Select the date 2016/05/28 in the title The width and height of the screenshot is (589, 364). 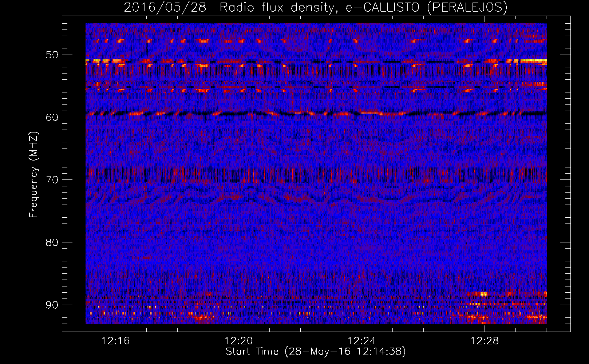165,7
